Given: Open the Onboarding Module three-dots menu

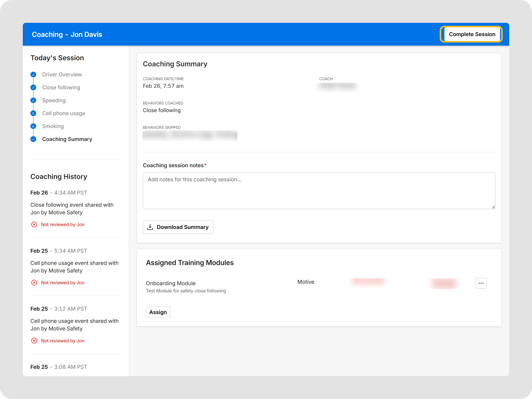Looking at the screenshot, I should click(x=481, y=283).
